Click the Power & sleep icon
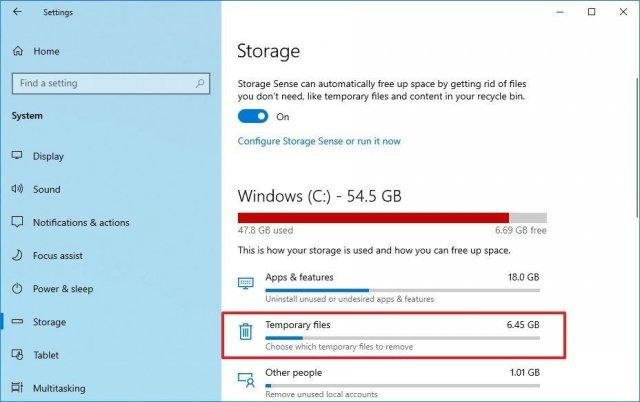 [x=17, y=289]
